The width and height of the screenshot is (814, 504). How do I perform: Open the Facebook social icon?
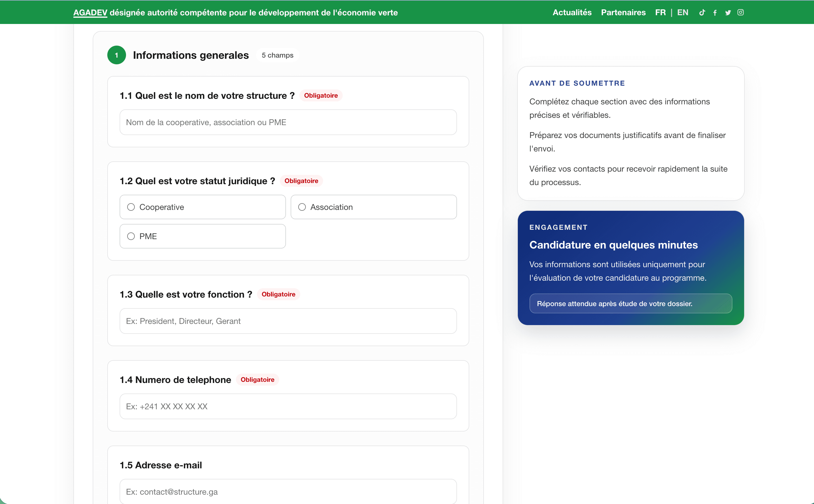(715, 13)
